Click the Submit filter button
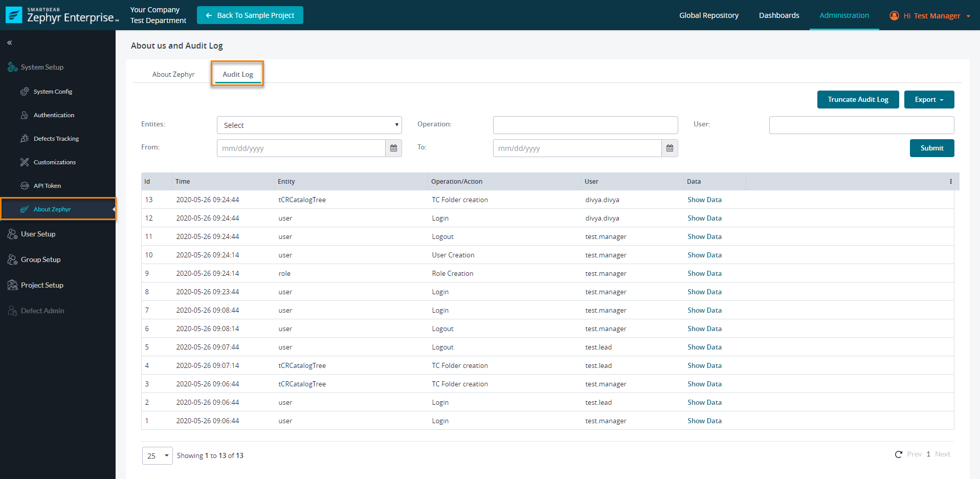Viewport: 980px width, 479px height. tap(931, 148)
